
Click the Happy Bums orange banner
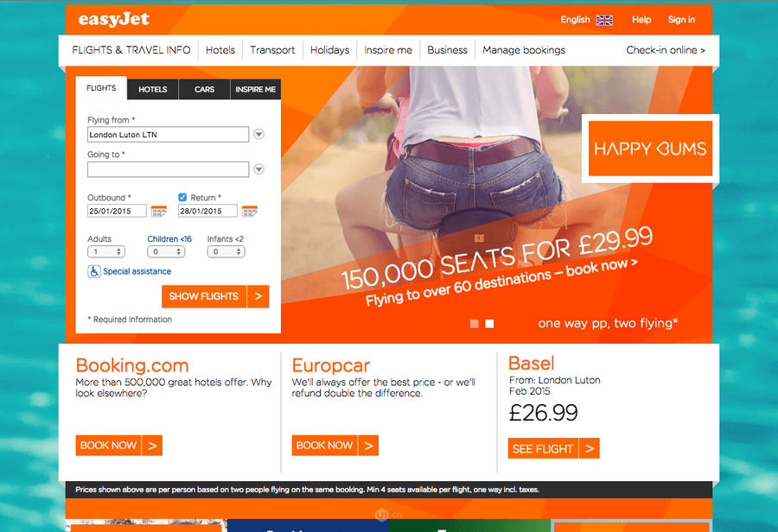tap(650, 149)
